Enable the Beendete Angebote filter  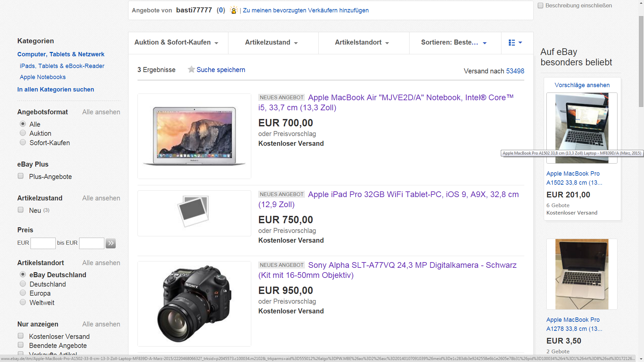coord(20,345)
